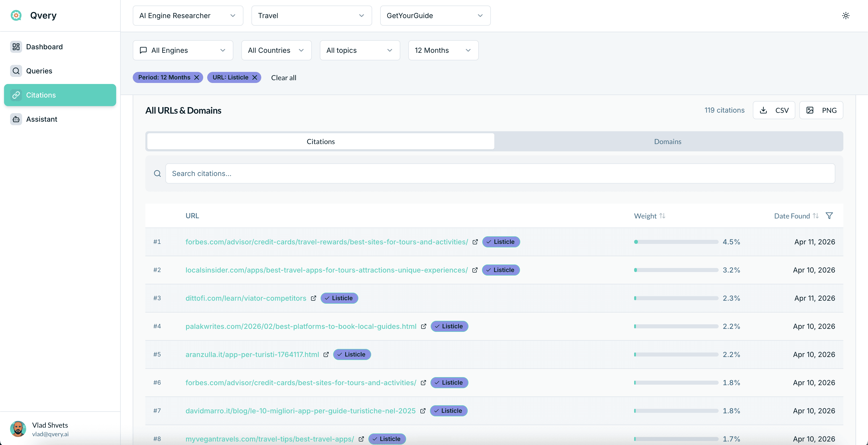Click the 119 citations count text
Image resolution: width=868 pixels, height=445 pixels.
click(x=724, y=110)
